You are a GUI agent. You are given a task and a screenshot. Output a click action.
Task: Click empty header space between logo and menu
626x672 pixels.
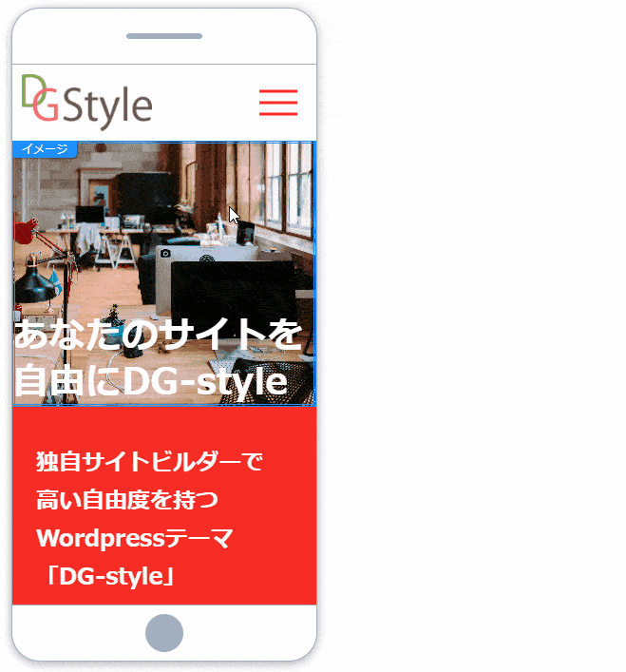(204, 102)
